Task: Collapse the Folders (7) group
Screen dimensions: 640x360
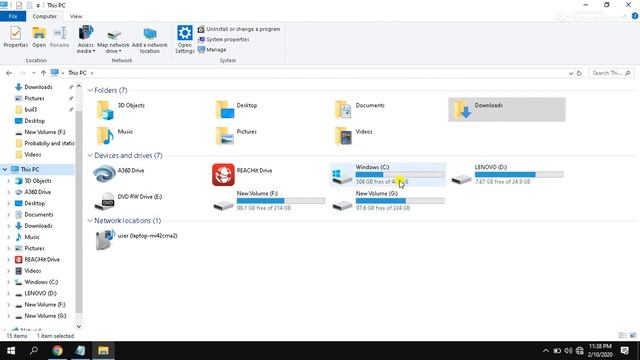Action: click(x=90, y=90)
